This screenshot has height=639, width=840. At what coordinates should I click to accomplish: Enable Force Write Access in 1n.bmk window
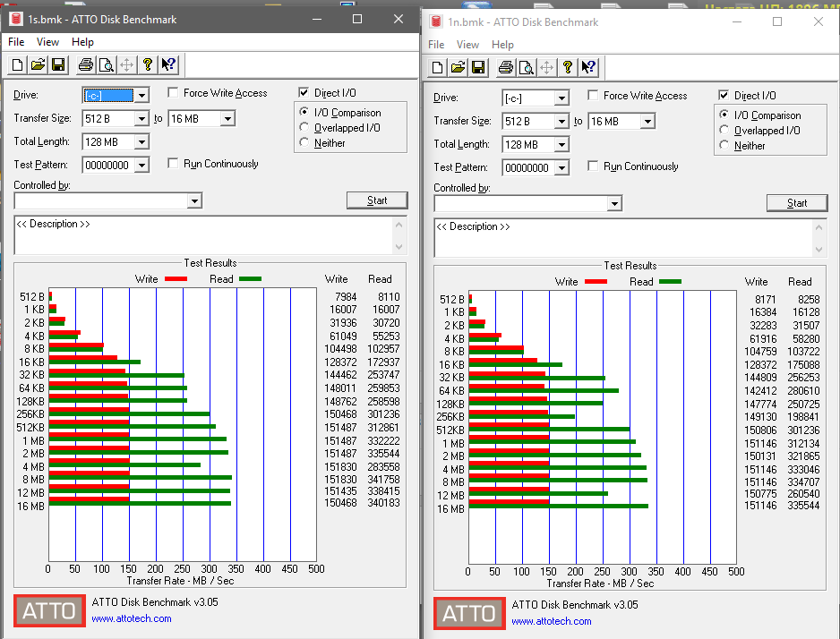[x=593, y=95]
